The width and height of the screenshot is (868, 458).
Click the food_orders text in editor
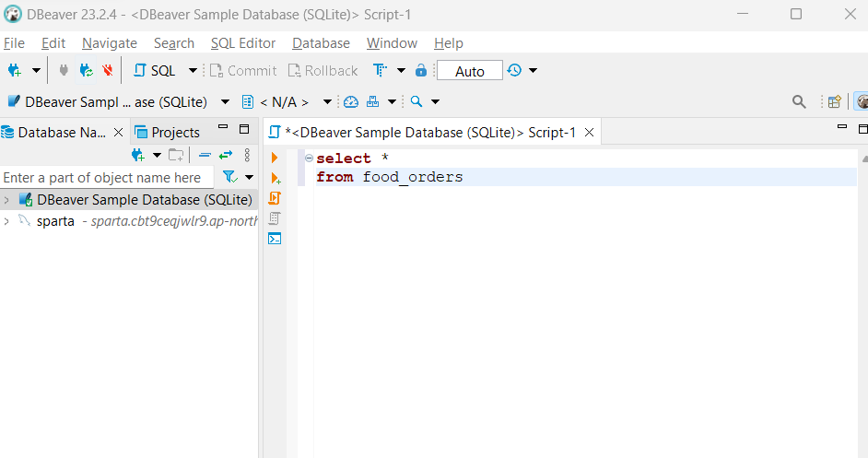click(x=413, y=177)
